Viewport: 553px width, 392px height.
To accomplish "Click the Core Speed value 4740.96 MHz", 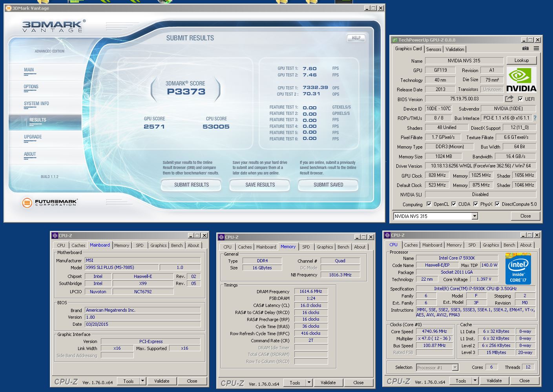I will pos(434,332).
